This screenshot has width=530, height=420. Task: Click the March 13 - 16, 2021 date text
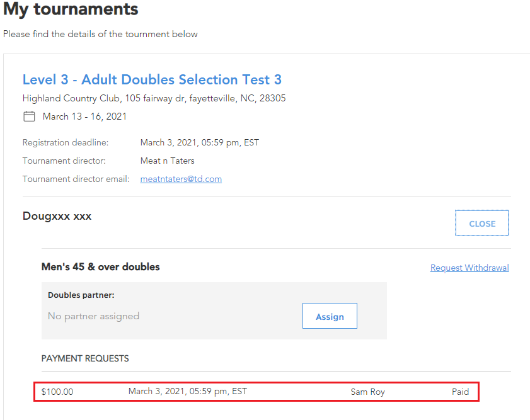point(84,116)
